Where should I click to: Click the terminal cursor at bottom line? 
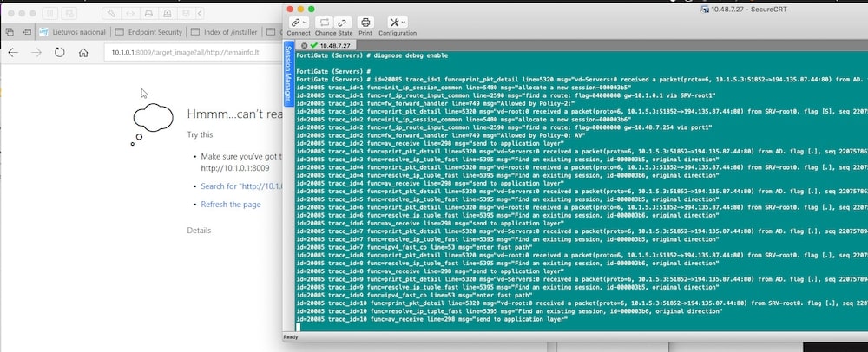pyautogui.click(x=298, y=327)
